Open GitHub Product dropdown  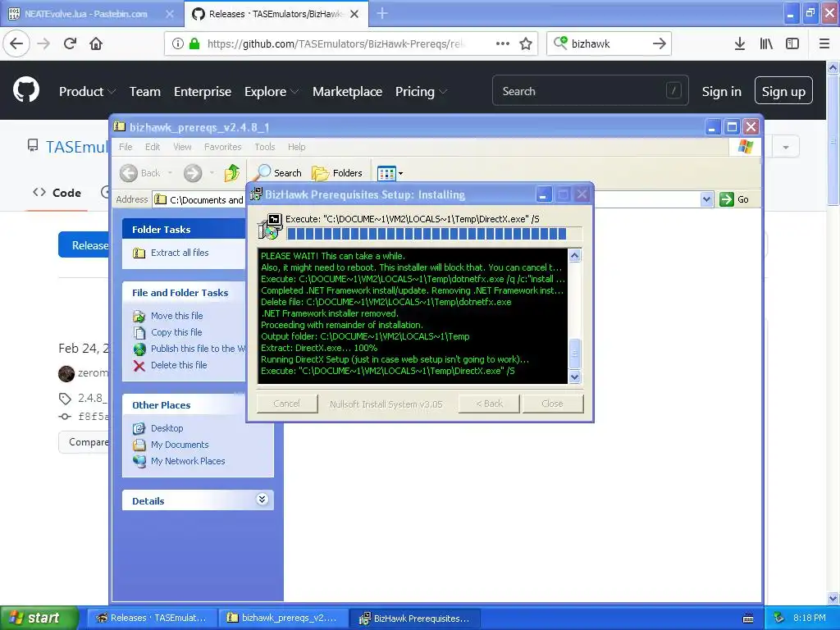pyautogui.click(x=87, y=92)
